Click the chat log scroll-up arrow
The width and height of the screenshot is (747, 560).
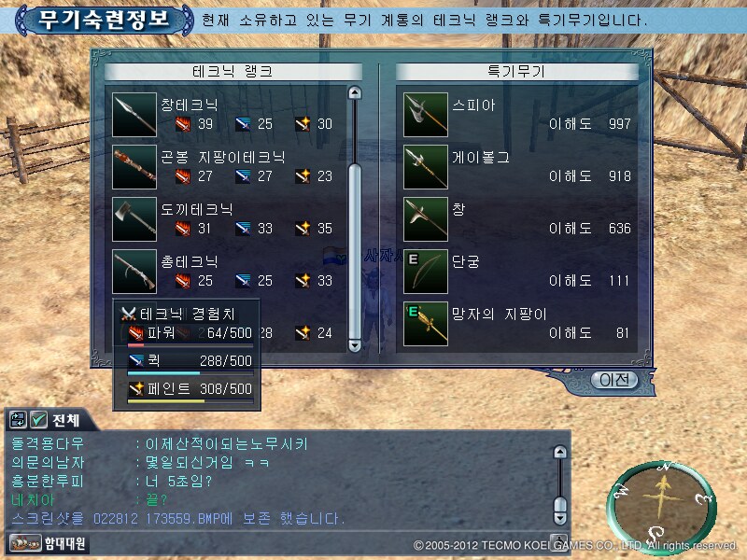(560, 452)
